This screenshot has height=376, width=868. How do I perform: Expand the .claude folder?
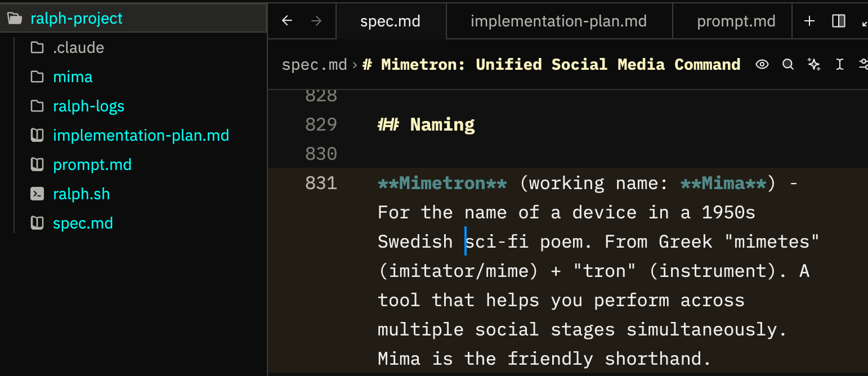coord(78,48)
